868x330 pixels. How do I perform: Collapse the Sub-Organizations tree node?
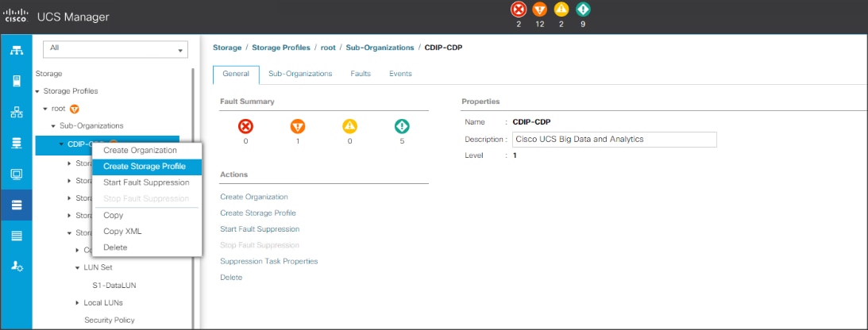pos(54,126)
